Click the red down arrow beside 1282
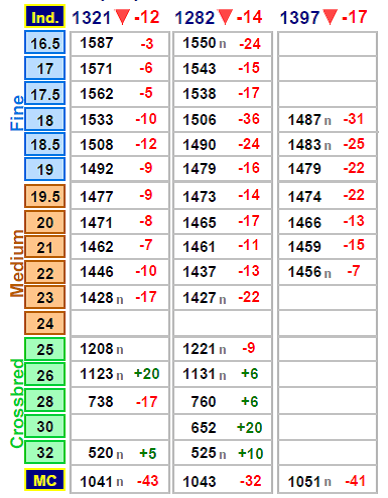This screenshot has height=498, width=388. coord(225,17)
